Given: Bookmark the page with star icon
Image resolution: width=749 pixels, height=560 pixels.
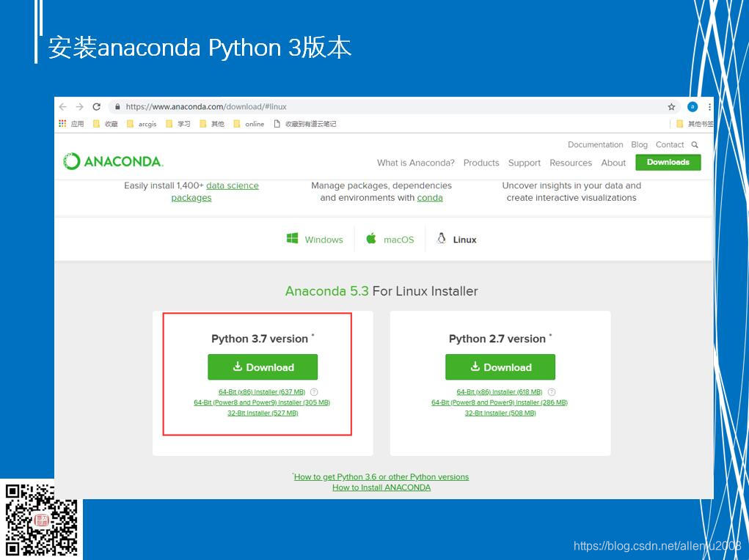Looking at the screenshot, I should point(671,107).
